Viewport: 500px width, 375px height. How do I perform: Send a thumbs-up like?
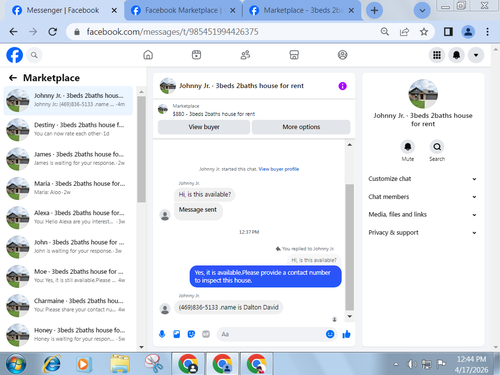click(x=346, y=334)
